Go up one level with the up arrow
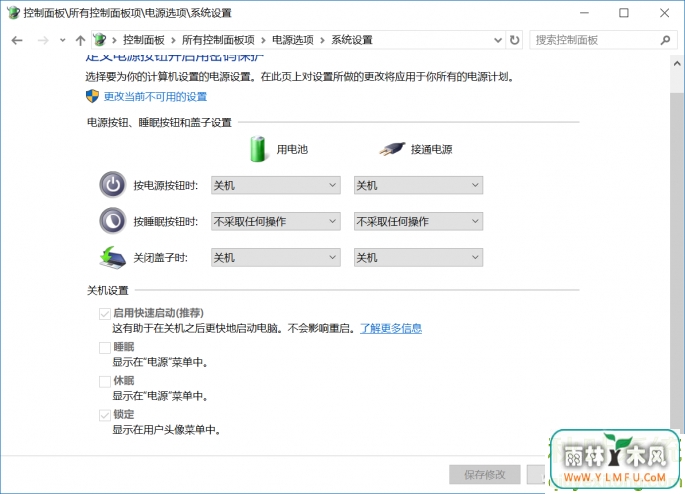Viewport: 685px width, 494px height. (80, 41)
